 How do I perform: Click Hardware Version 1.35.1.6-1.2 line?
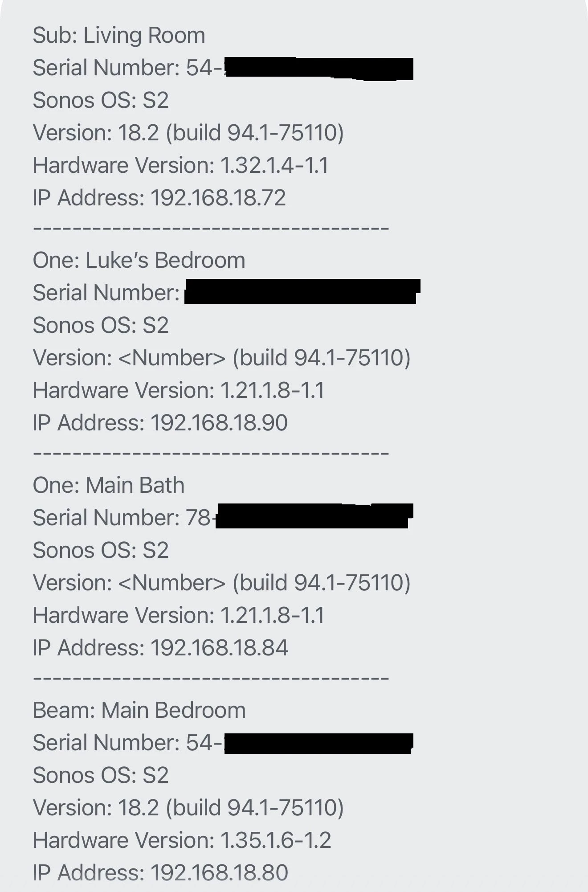pos(182,840)
